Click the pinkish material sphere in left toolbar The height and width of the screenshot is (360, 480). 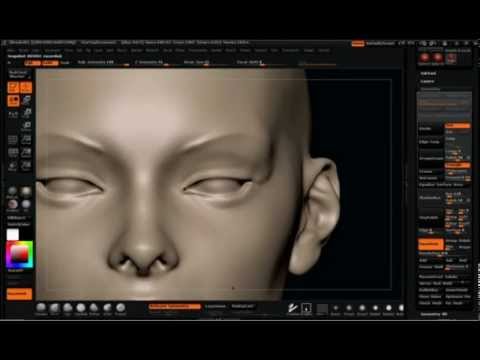[x=13, y=204]
